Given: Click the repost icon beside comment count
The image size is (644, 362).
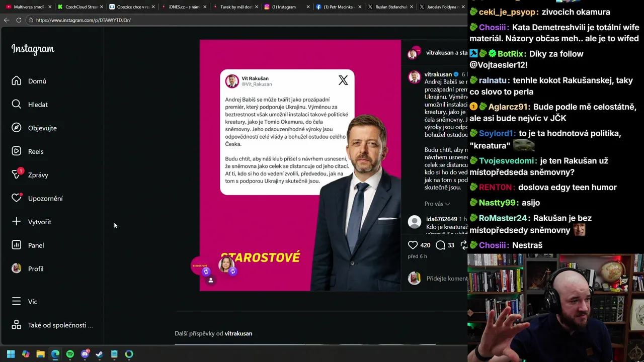Looking at the screenshot, I should tap(464, 245).
